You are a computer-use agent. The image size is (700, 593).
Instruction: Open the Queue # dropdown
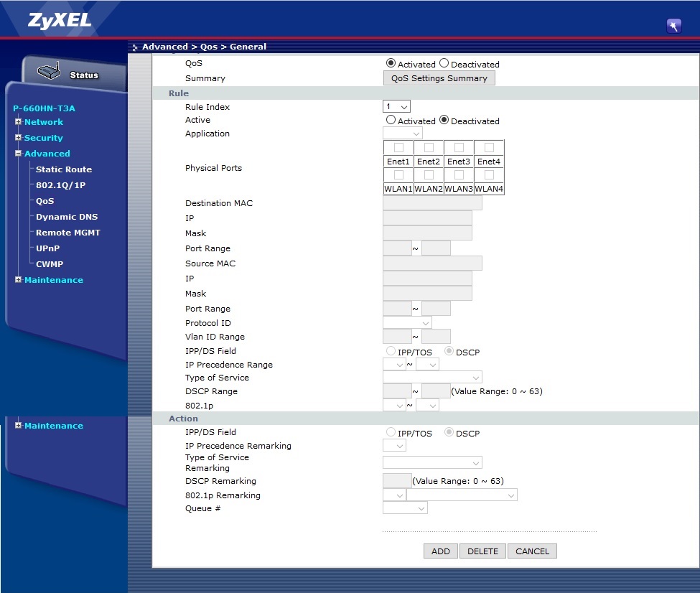pyautogui.click(x=405, y=508)
